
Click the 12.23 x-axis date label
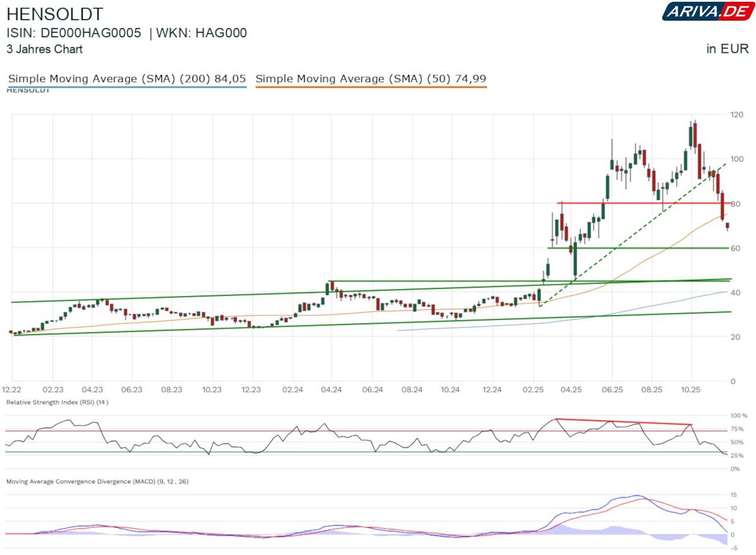pos(252,390)
